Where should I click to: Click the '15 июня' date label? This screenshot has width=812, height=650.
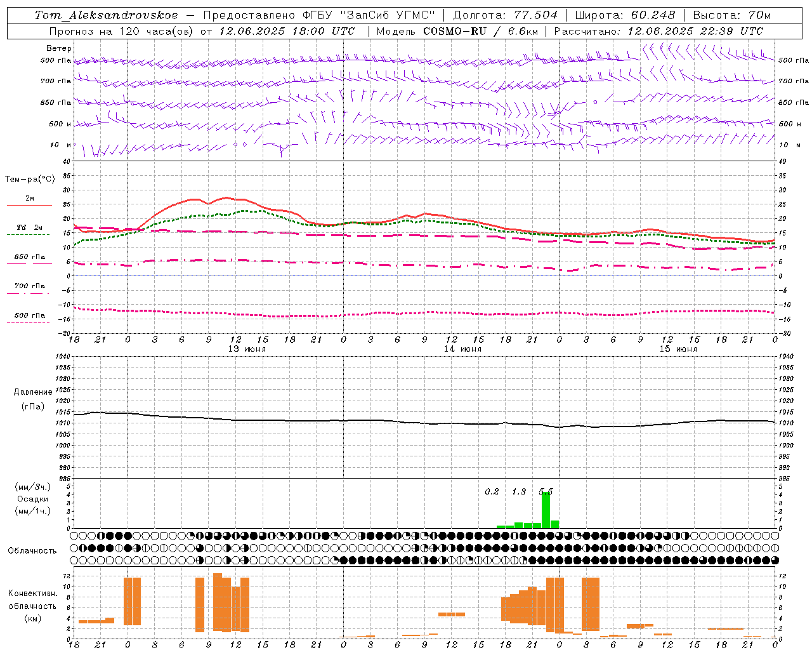click(x=678, y=349)
